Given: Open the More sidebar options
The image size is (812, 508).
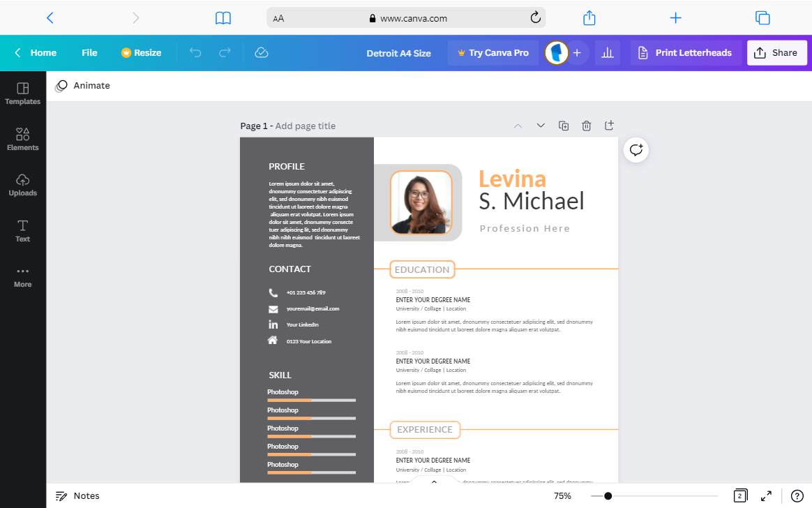Looking at the screenshot, I should pyautogui.click(x=23, y=277).
